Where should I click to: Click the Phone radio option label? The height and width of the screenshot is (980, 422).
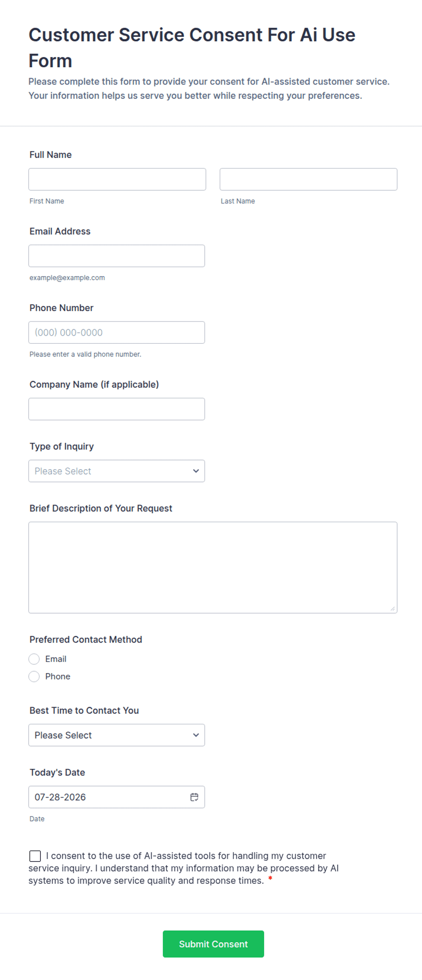tap(58, 677)
